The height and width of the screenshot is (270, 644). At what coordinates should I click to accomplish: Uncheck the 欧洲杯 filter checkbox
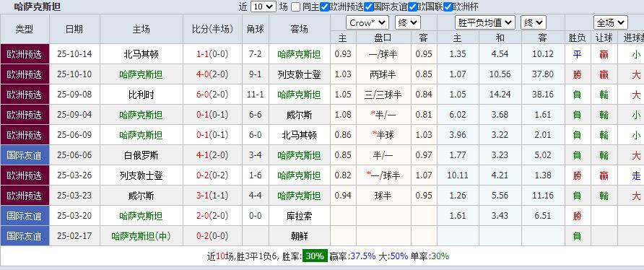pos(448,7)
